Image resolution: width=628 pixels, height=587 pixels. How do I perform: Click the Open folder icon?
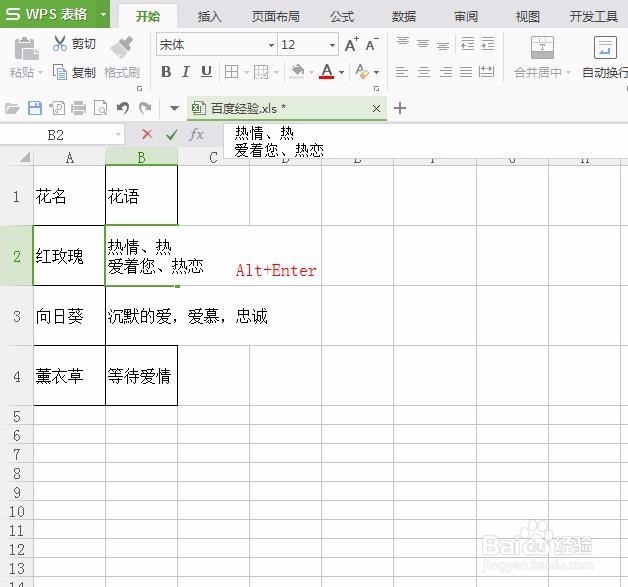12,108
